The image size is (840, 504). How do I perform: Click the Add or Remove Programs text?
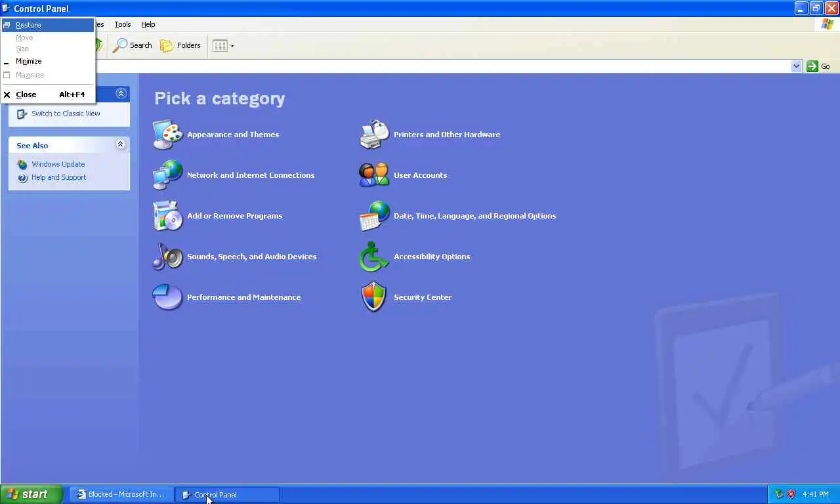pyautogui.click(x=234, y=216)
